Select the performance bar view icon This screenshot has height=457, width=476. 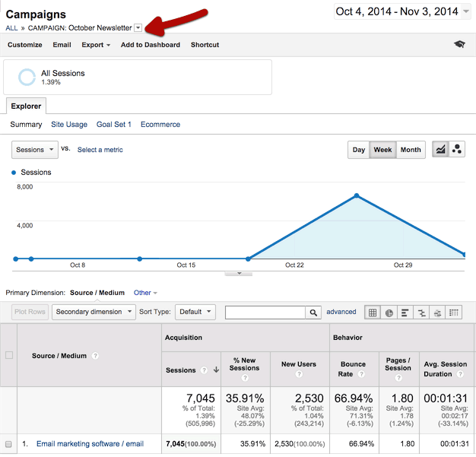pos(405,312)
